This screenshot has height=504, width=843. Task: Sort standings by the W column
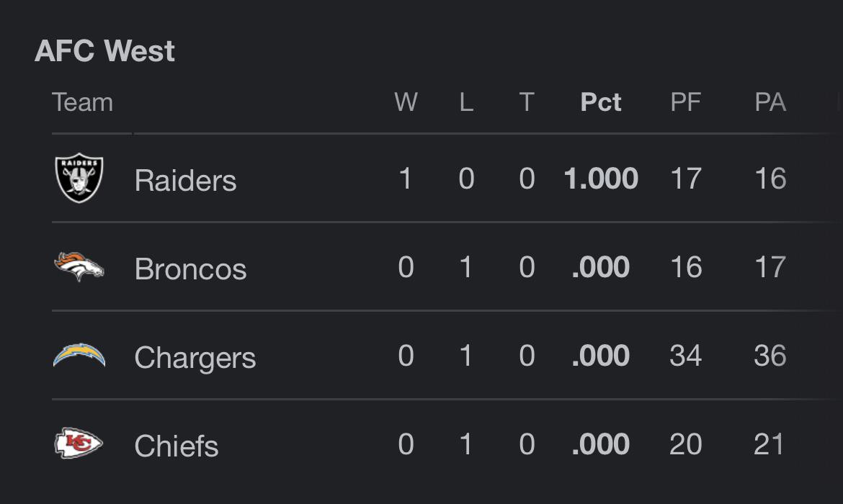(406, 102)
